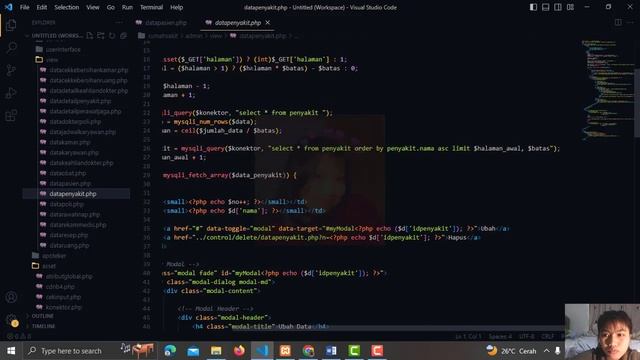This screenshot has height=360, width=640.
Task: Open Customize Layout in title bar
Action: pos(570,7)
